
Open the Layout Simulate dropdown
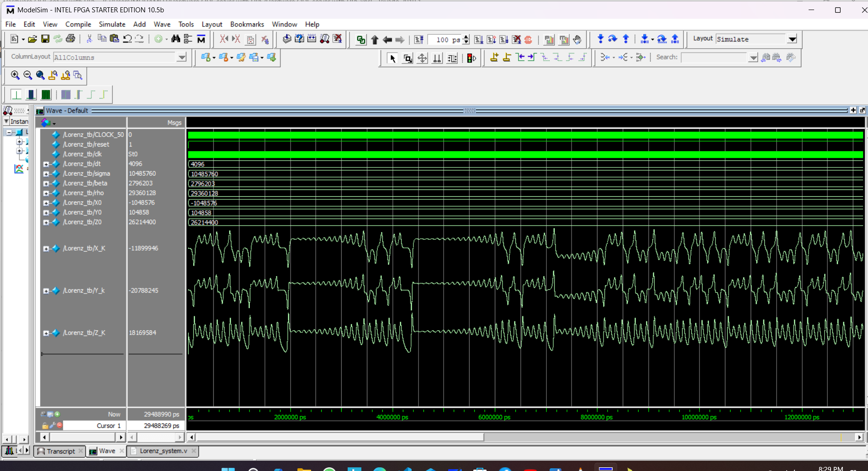coord(792,39)
